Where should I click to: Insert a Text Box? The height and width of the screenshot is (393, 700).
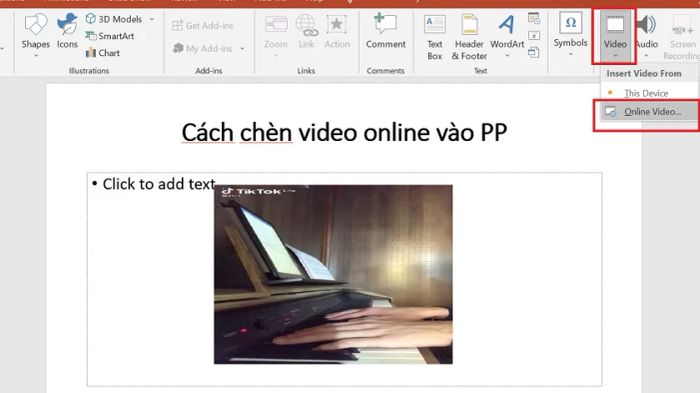434,37
